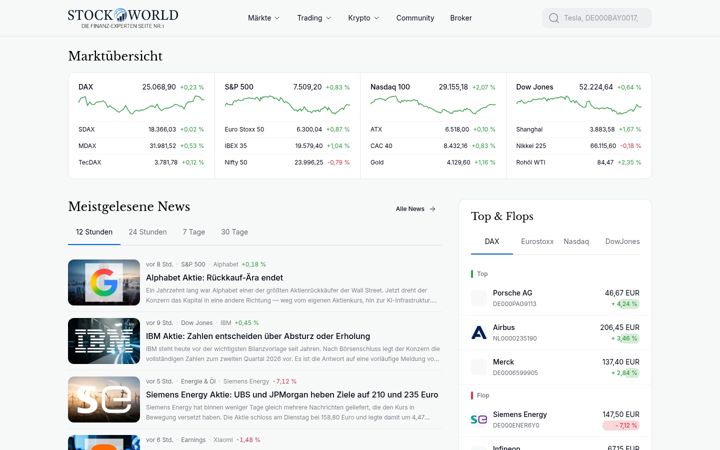Click the S&P 500 tag on Alphabet article
The image size is (720, 450).
[193, 264]
